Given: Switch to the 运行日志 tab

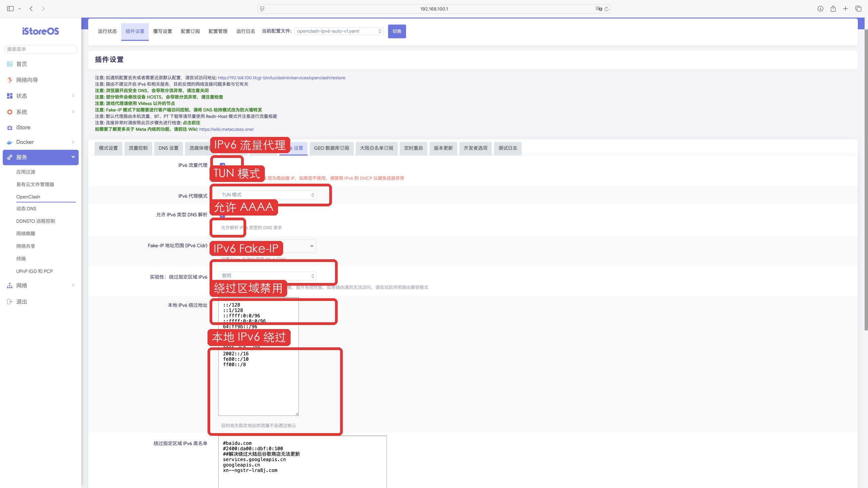Looking at the screenshot, I should (245, 32).
